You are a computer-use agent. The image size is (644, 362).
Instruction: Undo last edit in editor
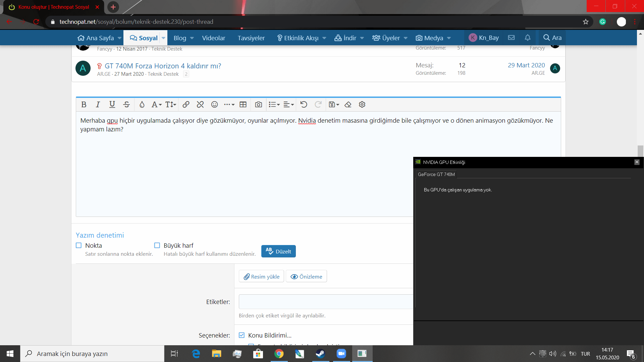[304, 105]
